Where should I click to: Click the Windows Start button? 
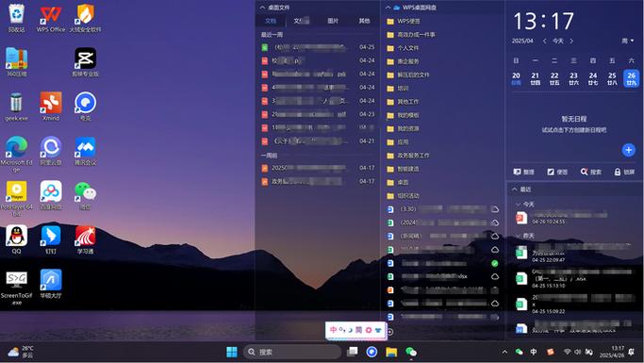pos(232,352)
